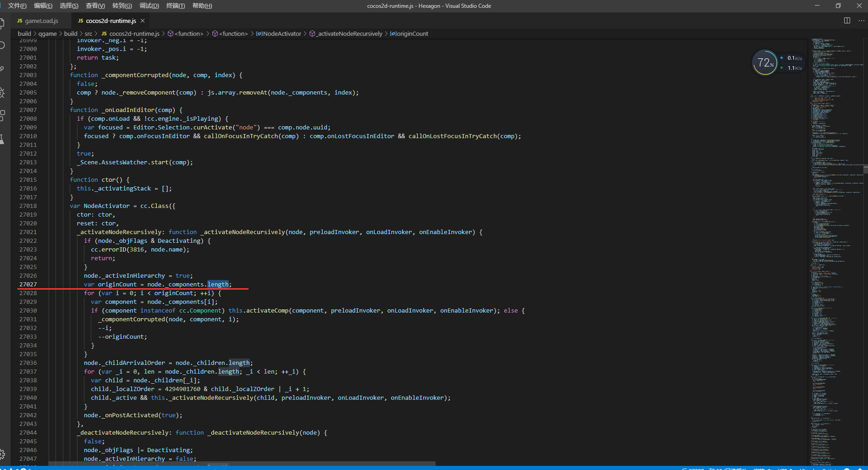Click line number 27027 in the gutter
This screenshot has width=868, height=470.
point(28,285)
